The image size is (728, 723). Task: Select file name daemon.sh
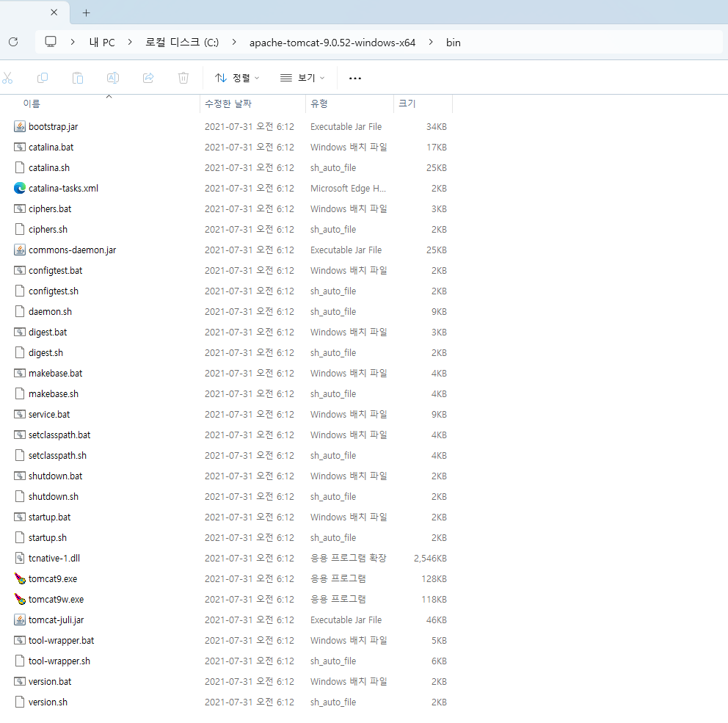tap(50, 311)
